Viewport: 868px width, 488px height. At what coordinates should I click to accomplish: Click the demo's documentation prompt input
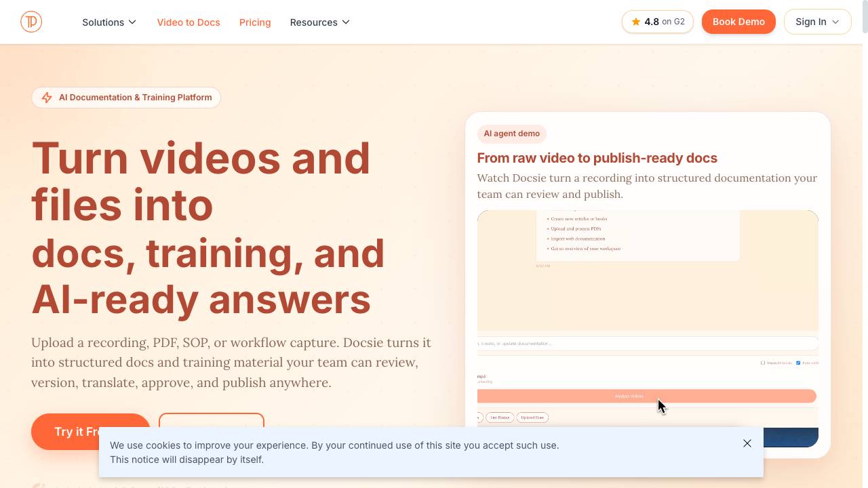(x=648, y=344)
